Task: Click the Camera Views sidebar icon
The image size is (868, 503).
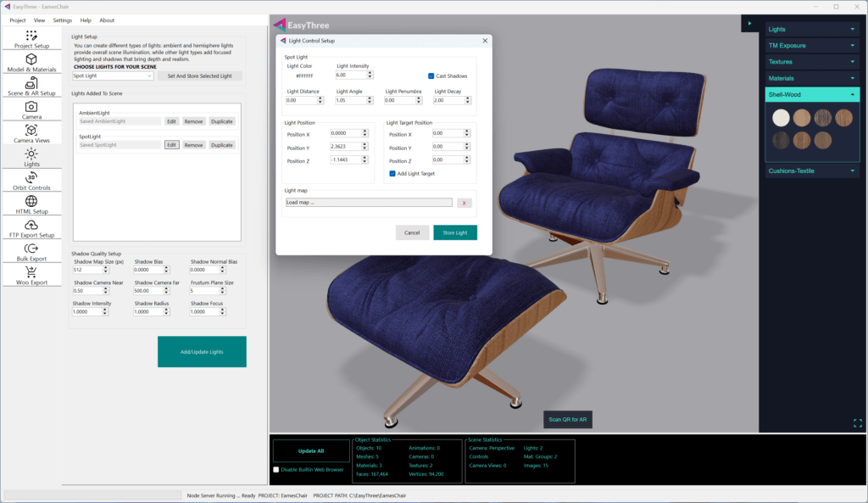Action: pos(31,131)
